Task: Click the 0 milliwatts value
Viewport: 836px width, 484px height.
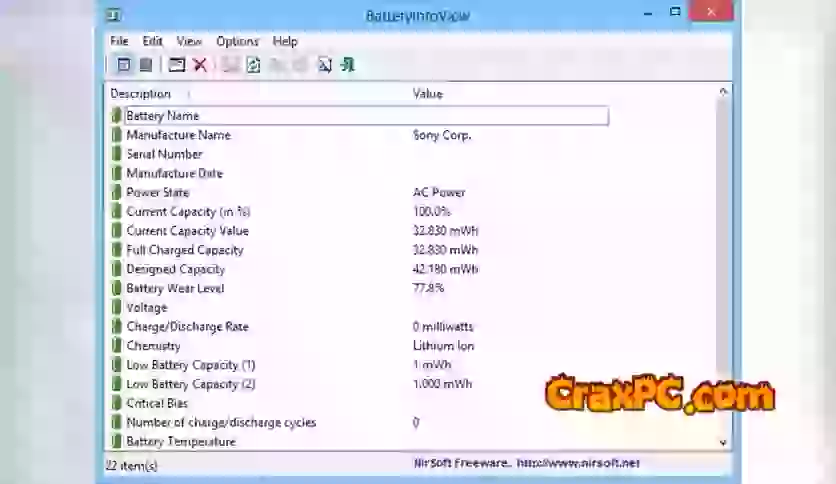Action: (x=443, y=327)
